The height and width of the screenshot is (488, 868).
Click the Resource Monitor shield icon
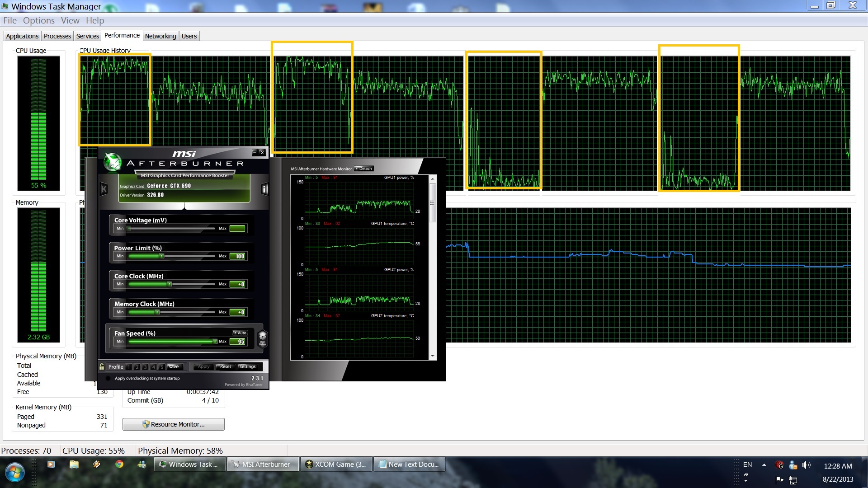coord(146,424)
